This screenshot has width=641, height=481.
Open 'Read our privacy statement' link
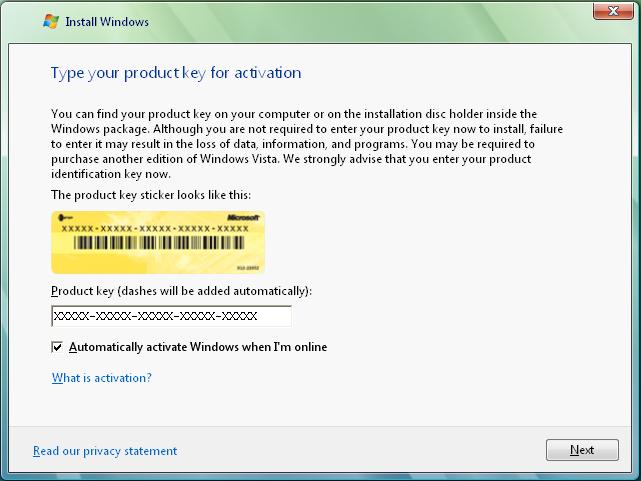105,451
